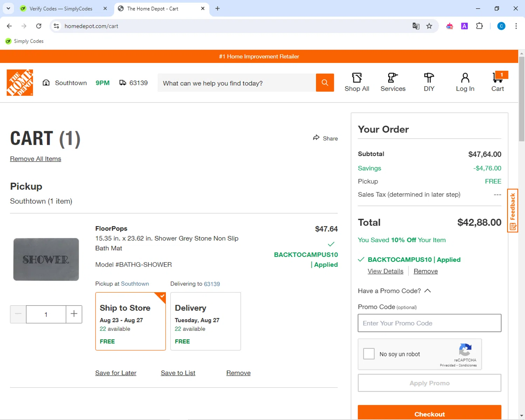The width and height of the screenshot is (525, 420).
Task: Click the store icon next to Southtown
Action: click(x=46, y=83)
